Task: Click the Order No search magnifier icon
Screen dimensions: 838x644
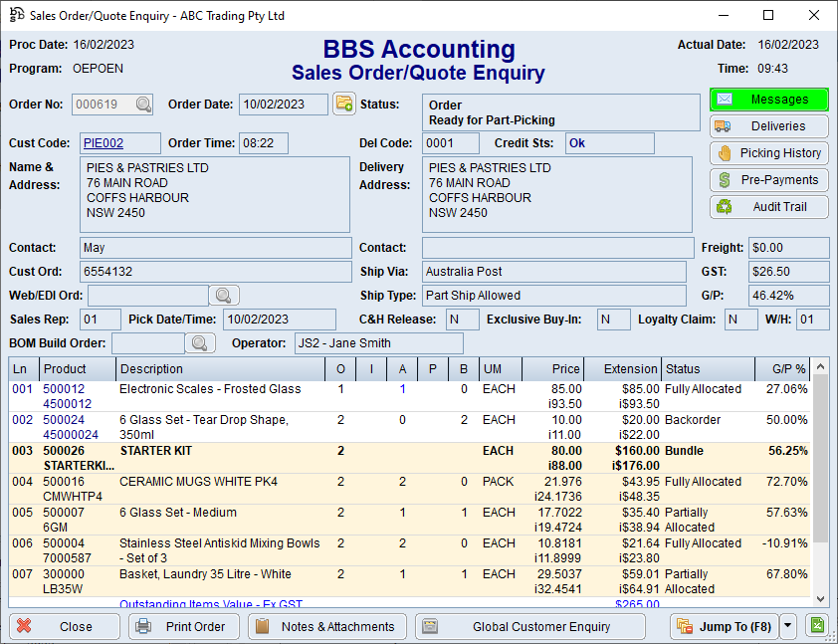Action: pyautogui.click(x=144, y=105)
